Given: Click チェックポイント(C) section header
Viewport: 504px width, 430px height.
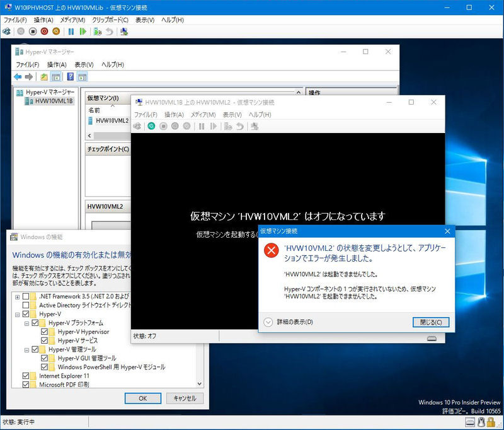Looking at the screenshot, I should 108,149.
